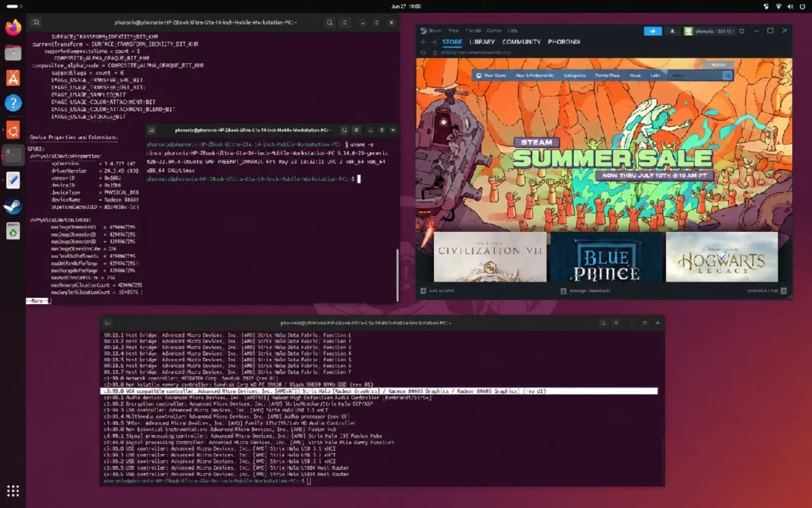Open the Blue Prince game tile
812x508 pixels.
pyautogui.click(x=607, y=257)
